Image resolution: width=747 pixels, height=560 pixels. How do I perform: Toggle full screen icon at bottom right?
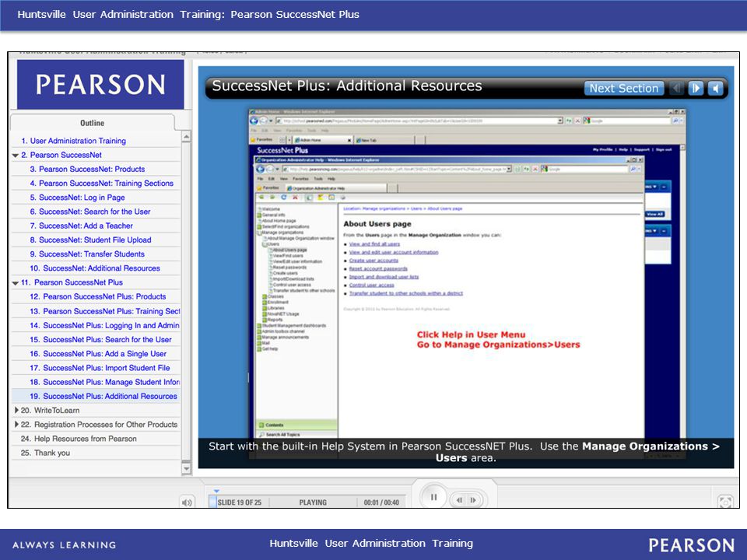725,502
